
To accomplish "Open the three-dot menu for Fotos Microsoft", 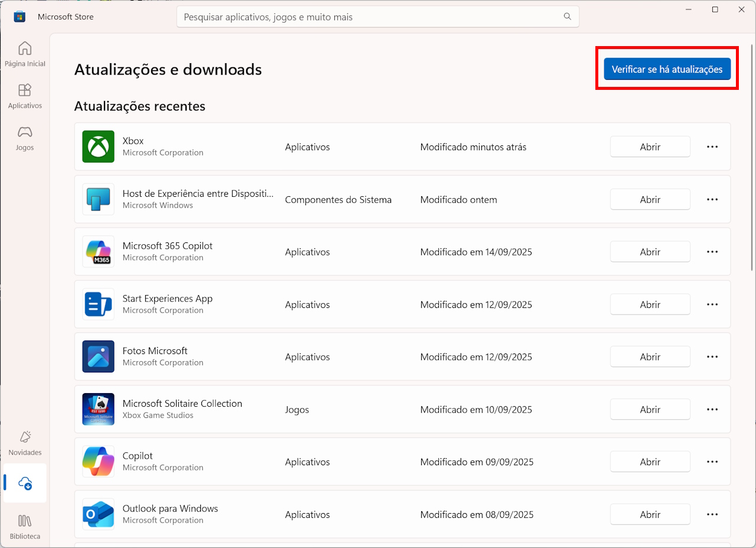I will [712, 357].
